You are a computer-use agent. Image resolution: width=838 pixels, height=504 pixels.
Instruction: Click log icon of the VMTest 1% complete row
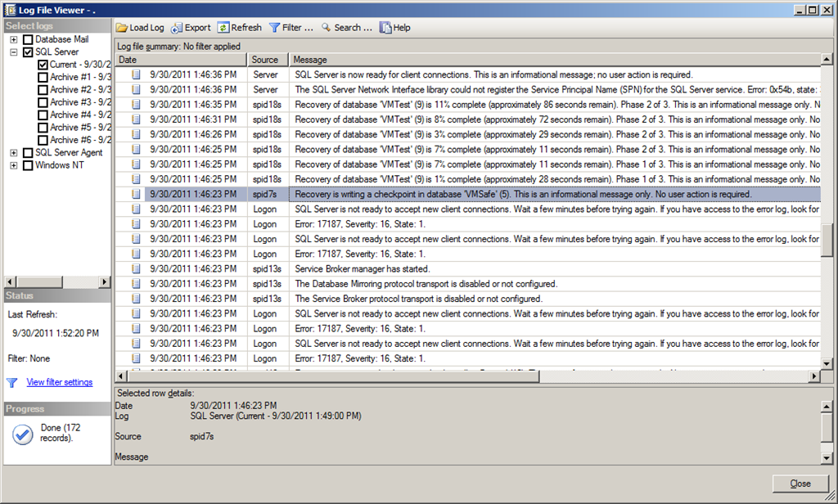137,179
